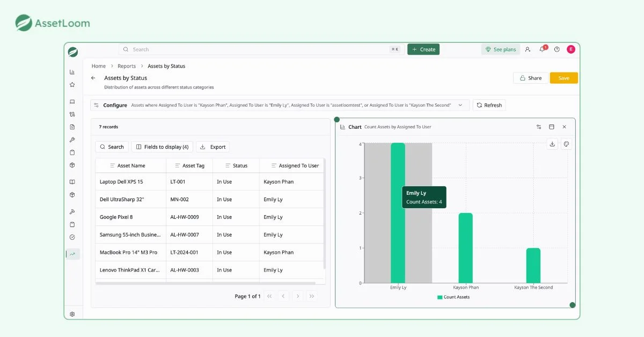
Task: Click the Kayson The Second bar
Action: pos(533,266)
